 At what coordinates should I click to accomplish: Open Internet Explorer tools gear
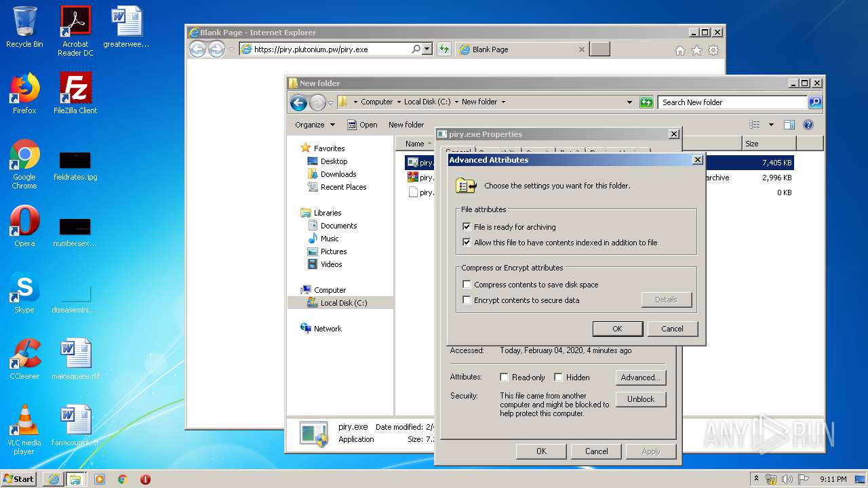point(713,50)
